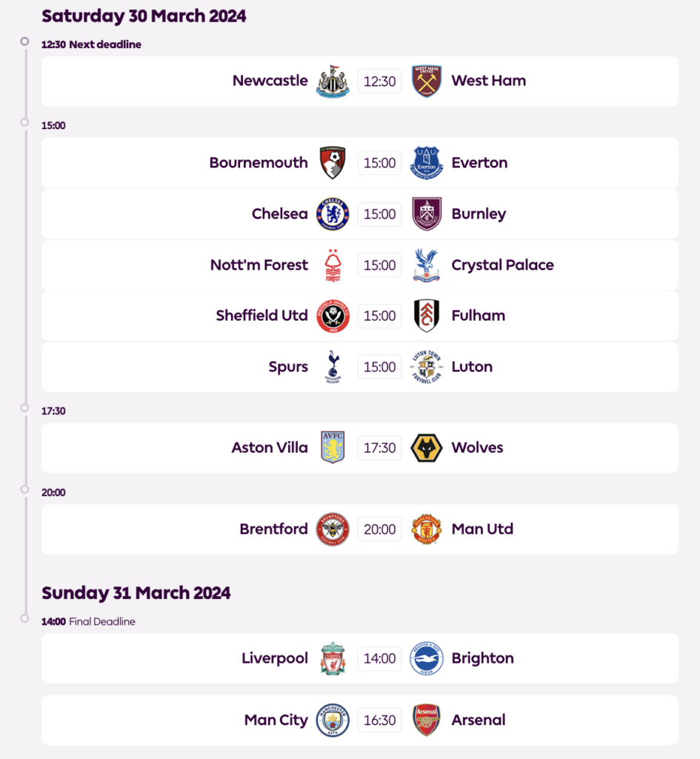The height and width of the screenshot is (759, 700).
Task: Click the Brentford bee crest
Action: click(333, 529)
